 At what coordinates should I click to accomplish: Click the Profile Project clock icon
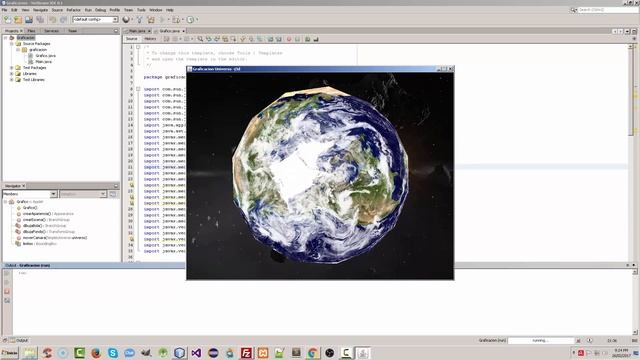coord(190,20)
